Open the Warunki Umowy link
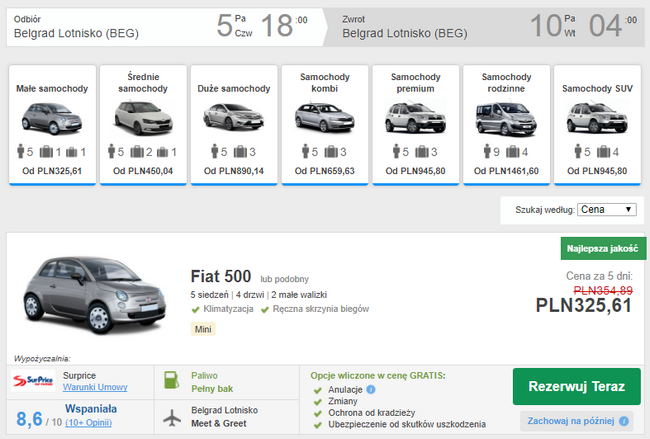 point(93,386)
